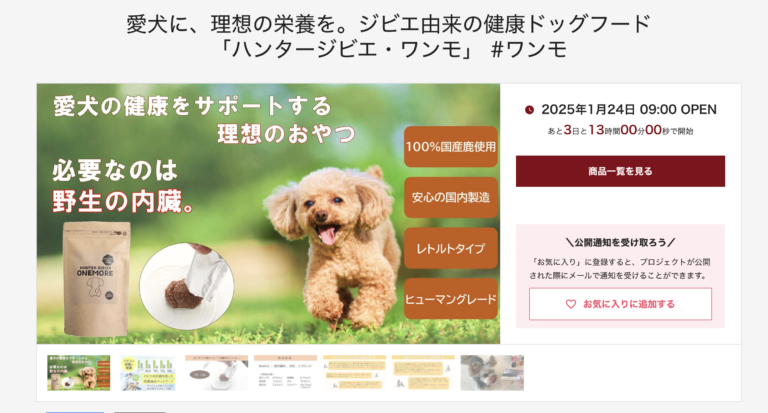This screenshot has width=768, height=413.
Task: Select the second thumbnail with bar chart
Action: coord(147,373)
